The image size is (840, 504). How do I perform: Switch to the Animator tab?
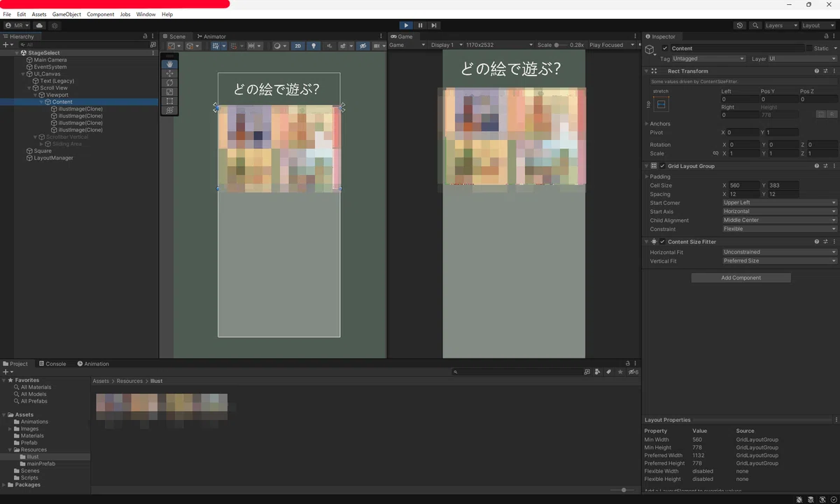[211, 36]
